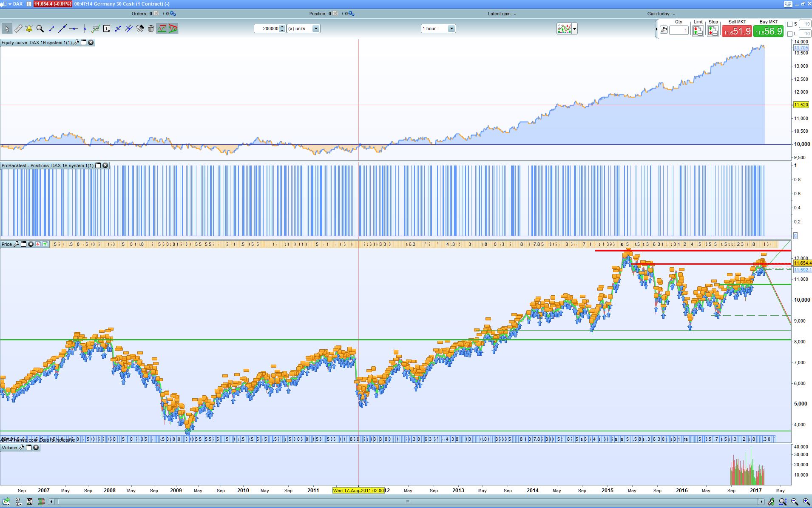812x508 pixels.
Task: Enable the S stop checkbox
Action: point(790,24)
